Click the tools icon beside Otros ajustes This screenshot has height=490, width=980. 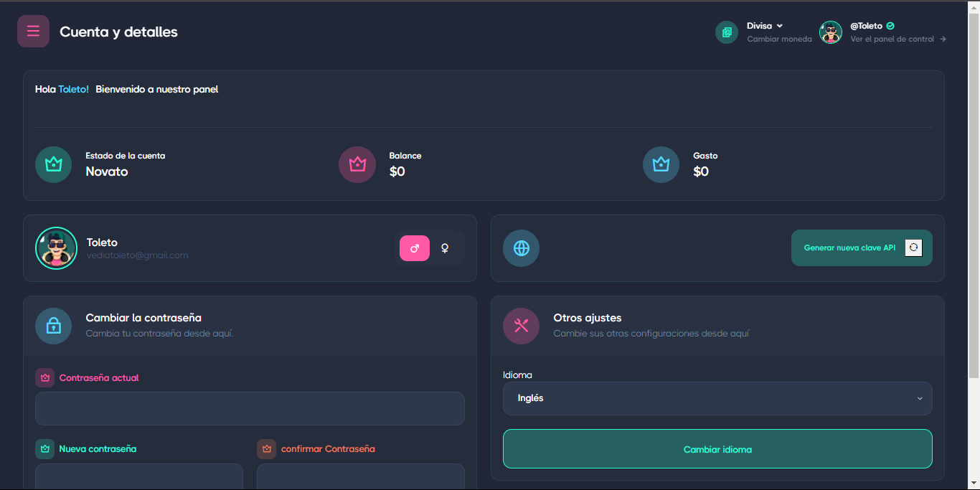[x=522, y=326]
